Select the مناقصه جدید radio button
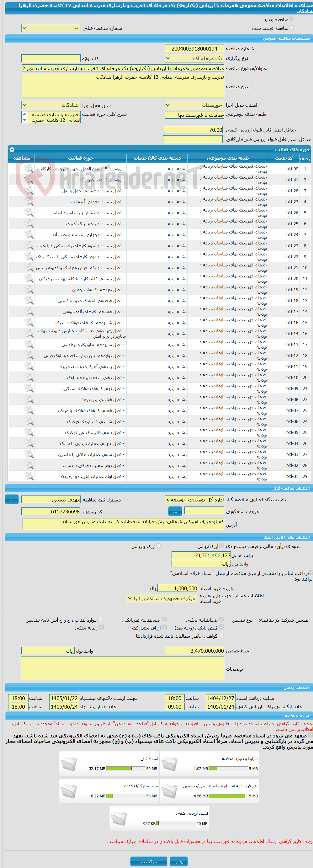The image size is (313, 868). 291,19
